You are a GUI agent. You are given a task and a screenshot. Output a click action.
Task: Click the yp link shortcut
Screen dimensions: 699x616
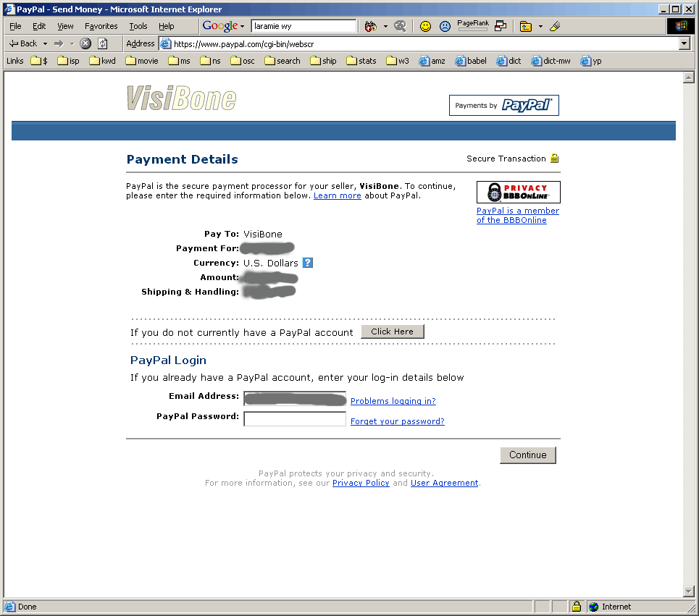pos(591,61)
